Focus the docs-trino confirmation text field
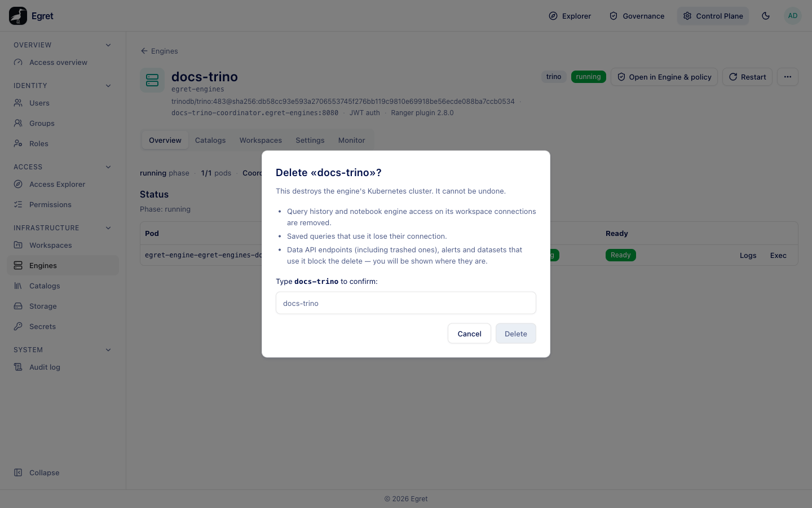Viewport: 812px width, 508px height. click(406, 303)
